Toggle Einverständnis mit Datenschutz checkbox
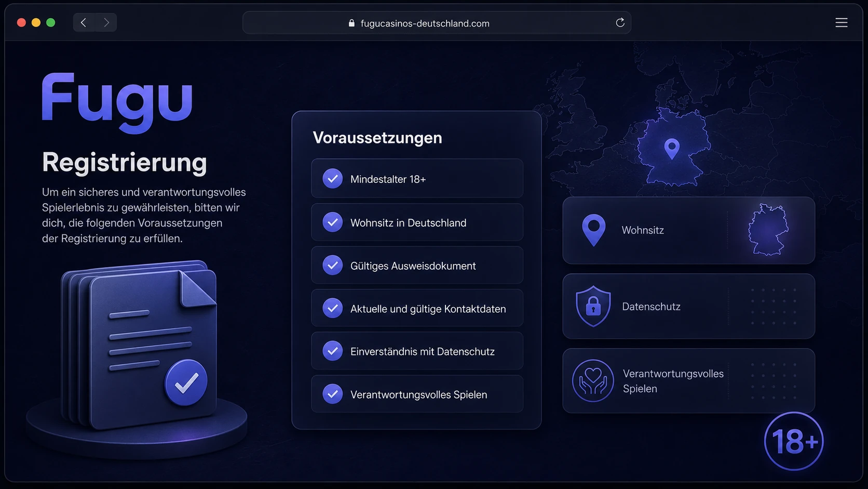The height and width of the screenshot is (489, 868). pos(332,351)
